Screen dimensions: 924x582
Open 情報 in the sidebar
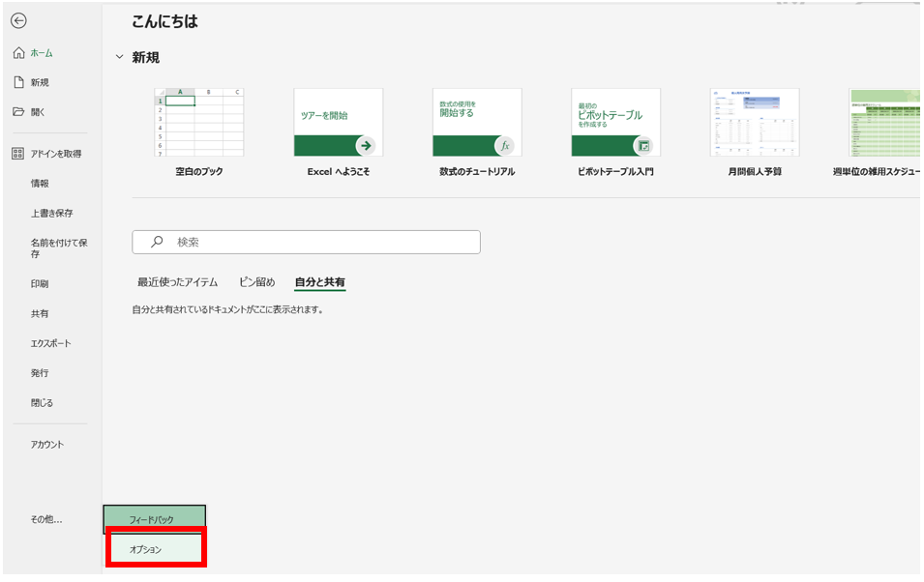(40, 183)
